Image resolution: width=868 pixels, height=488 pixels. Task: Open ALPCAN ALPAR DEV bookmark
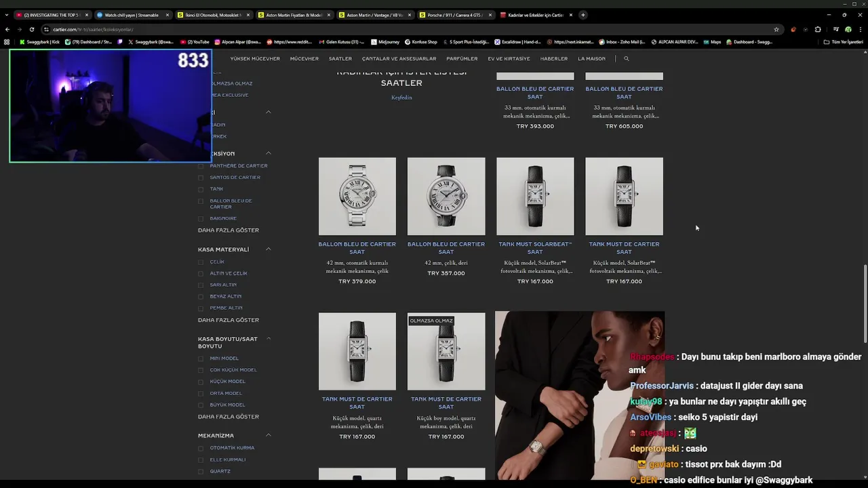674,42
